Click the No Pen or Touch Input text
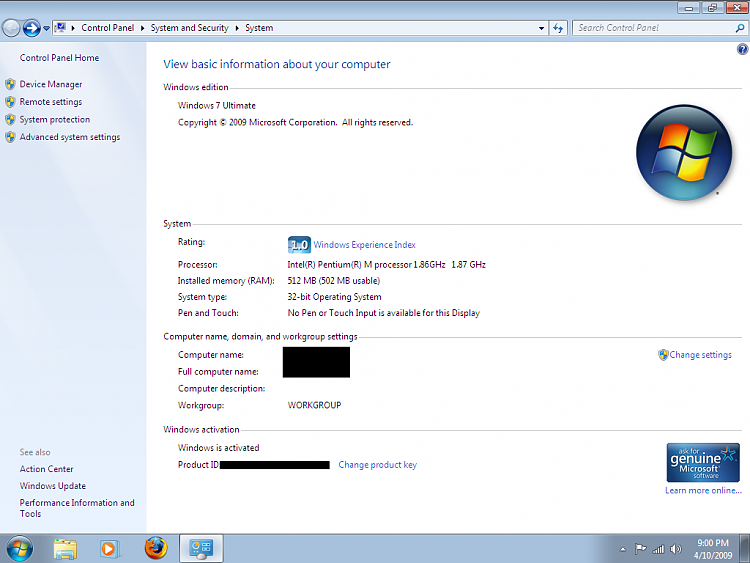 [384, 313]
